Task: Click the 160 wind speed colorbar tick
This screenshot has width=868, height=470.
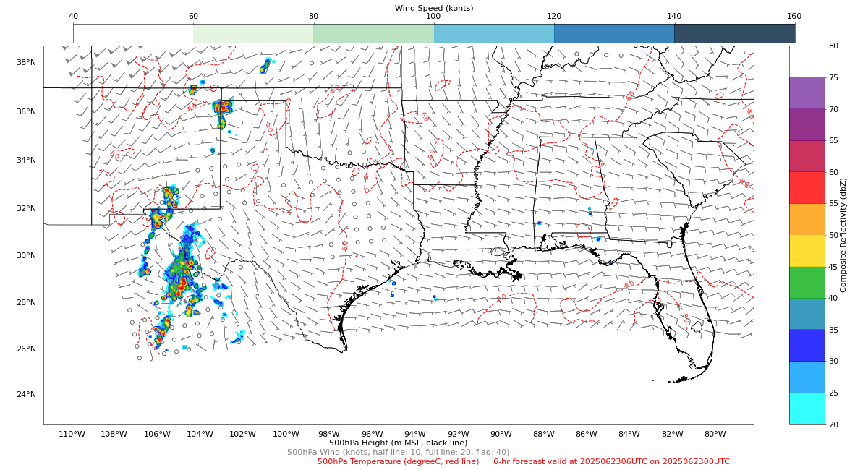Action: (794, 16)
